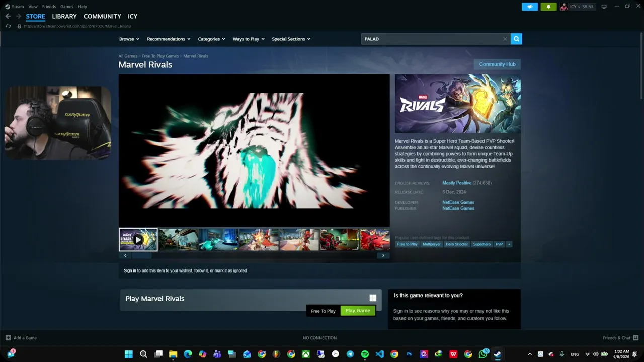Click the Big Picture mode monitor icon
Screen dimensions: 644x362
tap(604, 7)
